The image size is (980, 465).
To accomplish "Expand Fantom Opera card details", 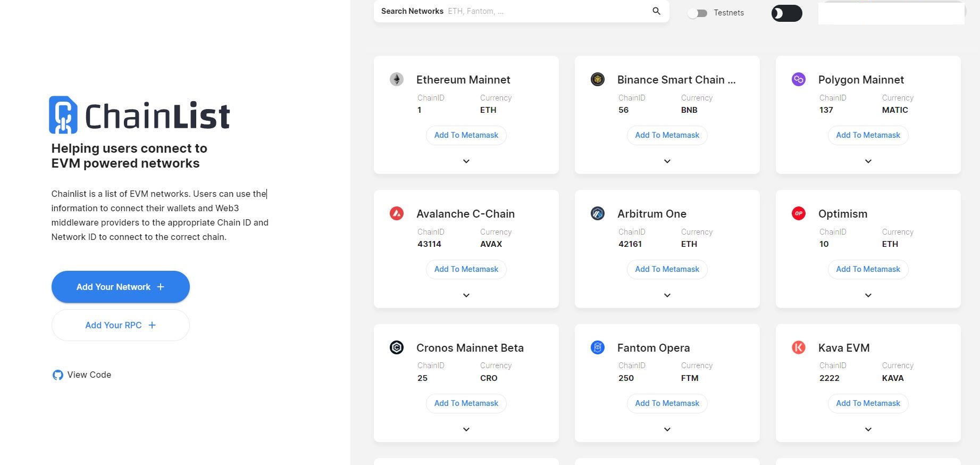I will click(x=667, y=429).
